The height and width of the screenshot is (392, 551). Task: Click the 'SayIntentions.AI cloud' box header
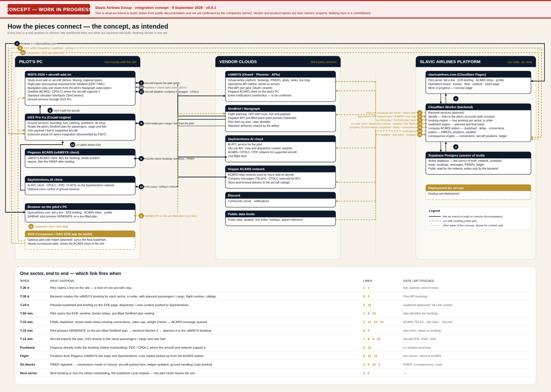coord(281,139)
